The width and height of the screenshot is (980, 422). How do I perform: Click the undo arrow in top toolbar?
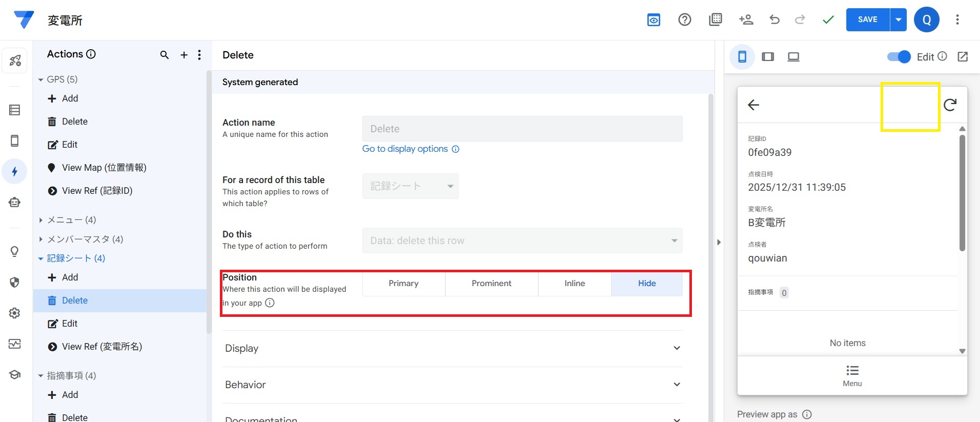[x=774, y=19]
